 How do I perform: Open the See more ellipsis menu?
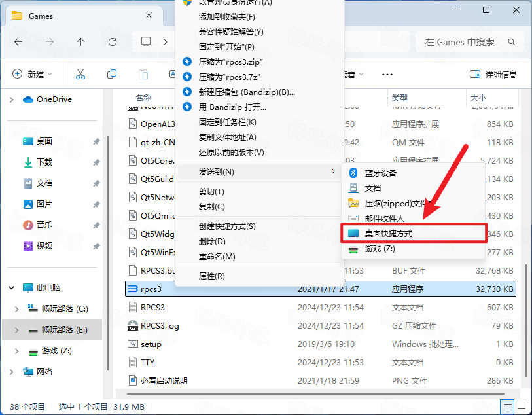click(x=387, y=75)
